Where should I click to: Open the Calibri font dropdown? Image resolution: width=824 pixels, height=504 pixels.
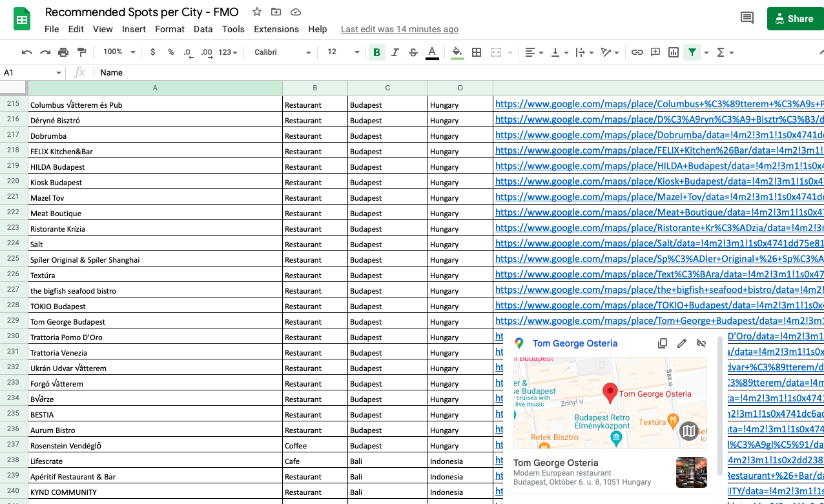[x=283, y=52]
